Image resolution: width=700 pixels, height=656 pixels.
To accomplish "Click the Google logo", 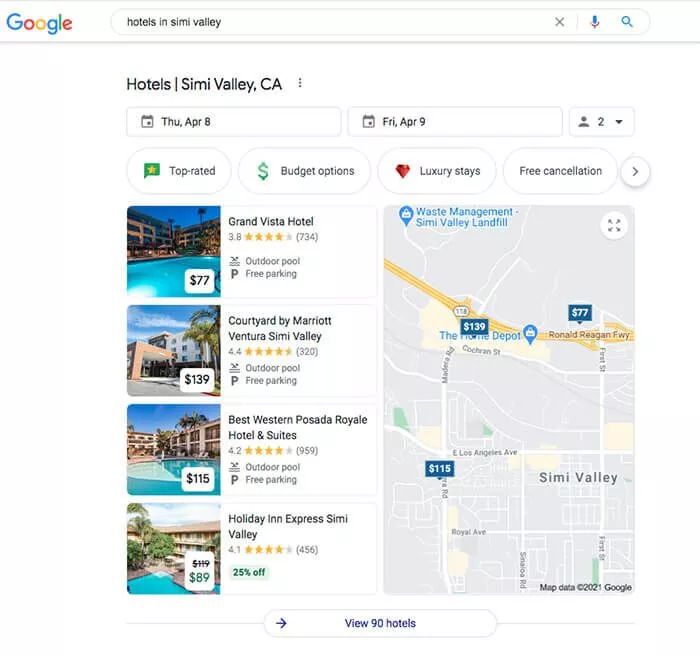I will [39, 23].
